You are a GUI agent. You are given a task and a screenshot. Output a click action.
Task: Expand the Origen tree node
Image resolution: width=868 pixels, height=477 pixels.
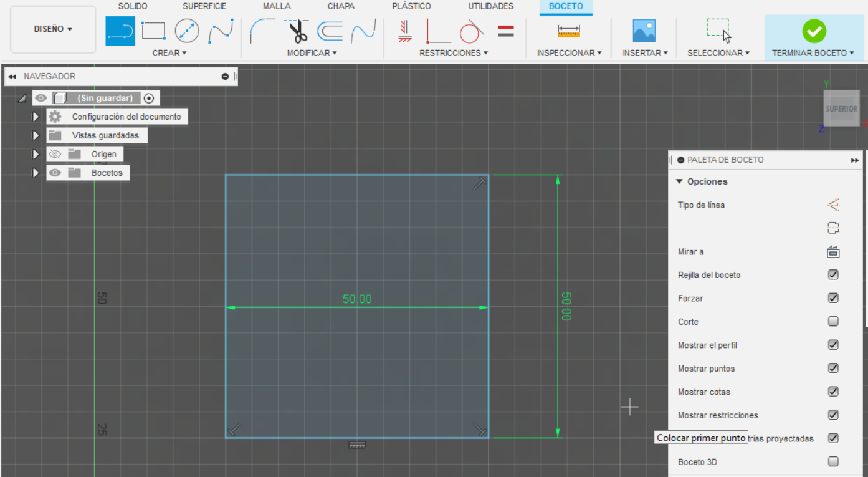(x=36, y=154)
